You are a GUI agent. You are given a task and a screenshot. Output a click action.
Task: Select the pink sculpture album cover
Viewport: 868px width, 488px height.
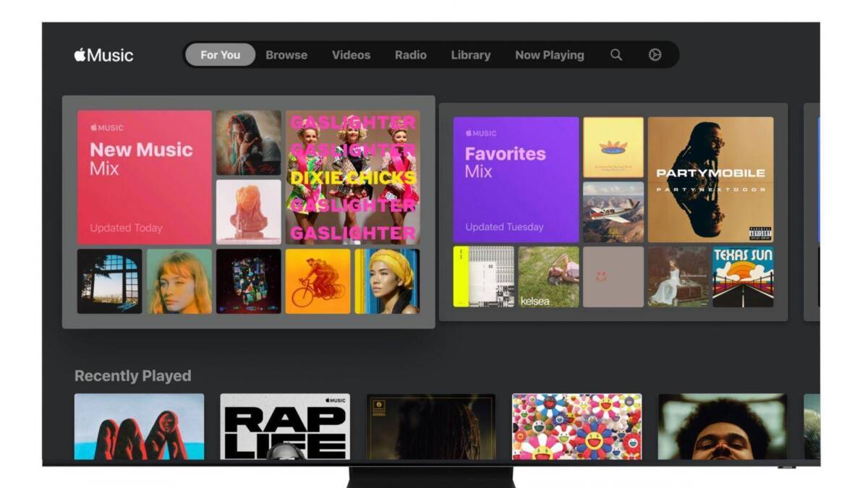(x=249, y=212)
